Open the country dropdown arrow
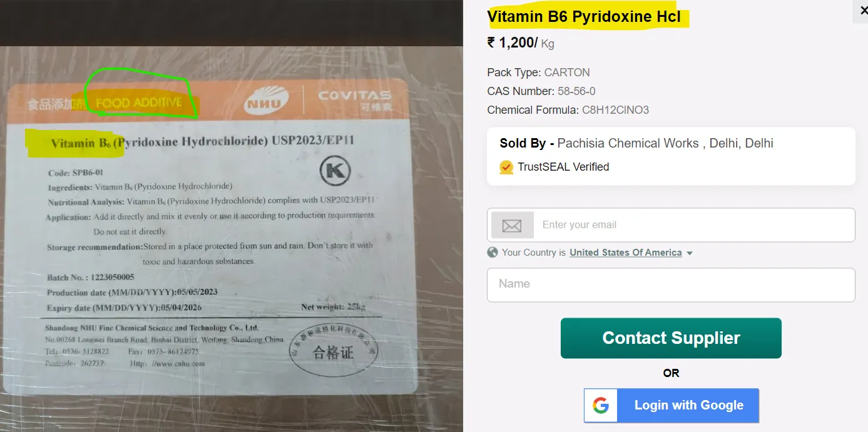Screen dimensions: 868x432 click(690, 253)
